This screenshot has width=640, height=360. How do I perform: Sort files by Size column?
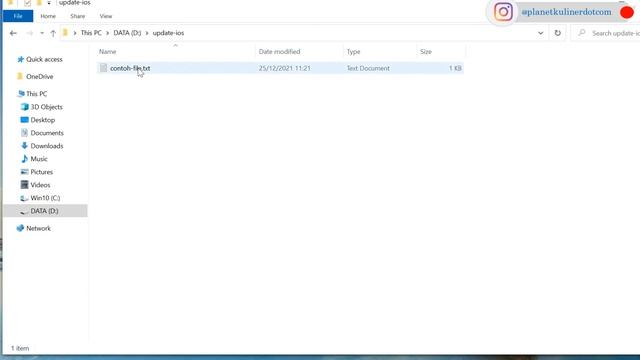(x=426, y=51)
